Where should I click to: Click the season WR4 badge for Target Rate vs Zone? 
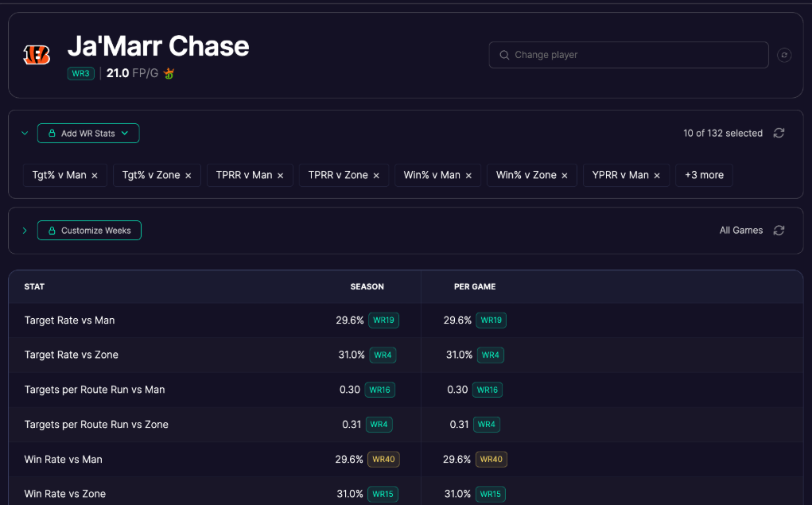(383, 355)
